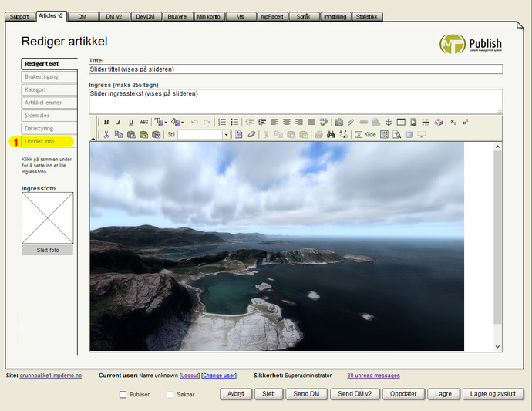Apply italic formatting in editor
The width and height of the screenshot is (532, 411).
click(119, 122)
